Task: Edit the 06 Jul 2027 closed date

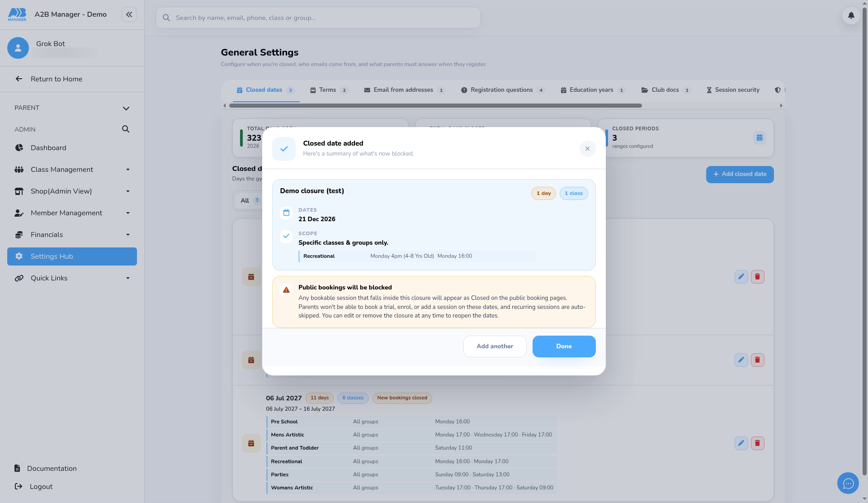Action: click(x=741, y=443)
